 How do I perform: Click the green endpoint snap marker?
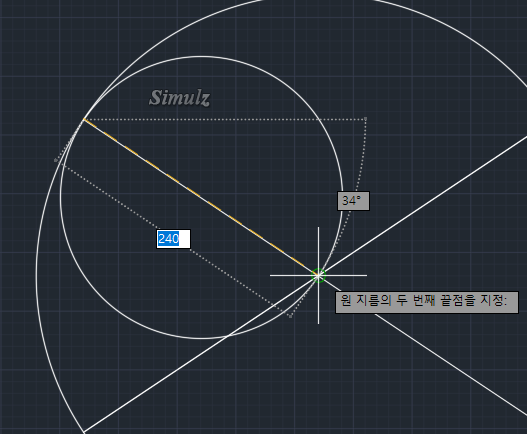[x=318, y=276]
